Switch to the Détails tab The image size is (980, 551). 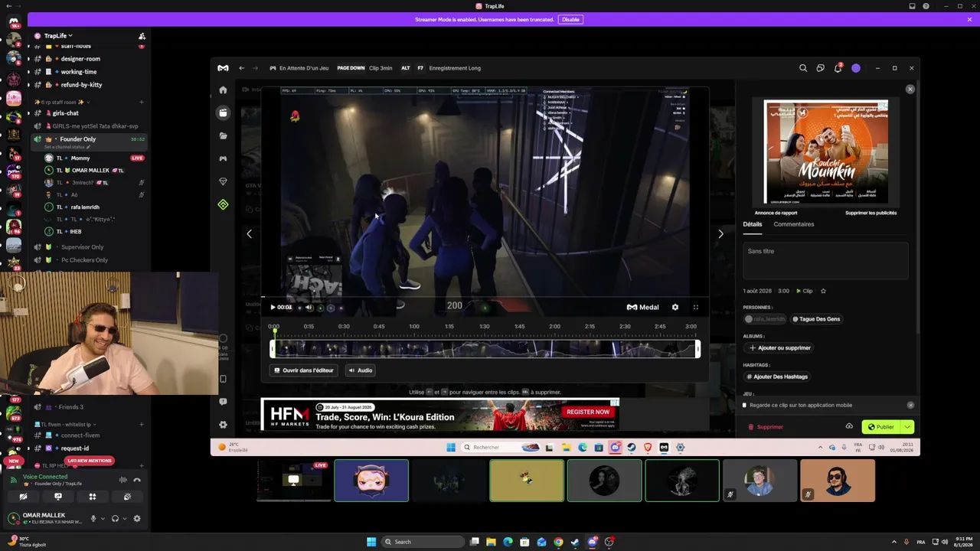pyautogui.click(x=753, y=224)
